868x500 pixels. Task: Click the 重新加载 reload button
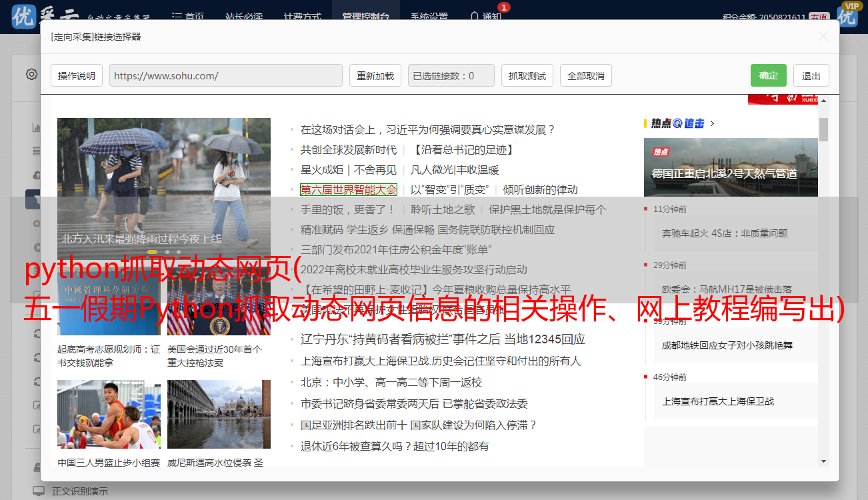coord(375,75)
